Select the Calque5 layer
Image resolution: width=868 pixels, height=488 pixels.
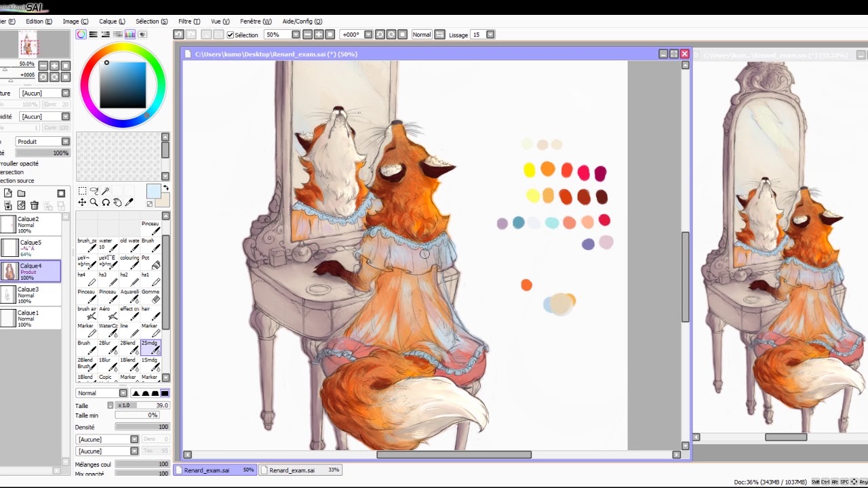(x=31, y=248)
